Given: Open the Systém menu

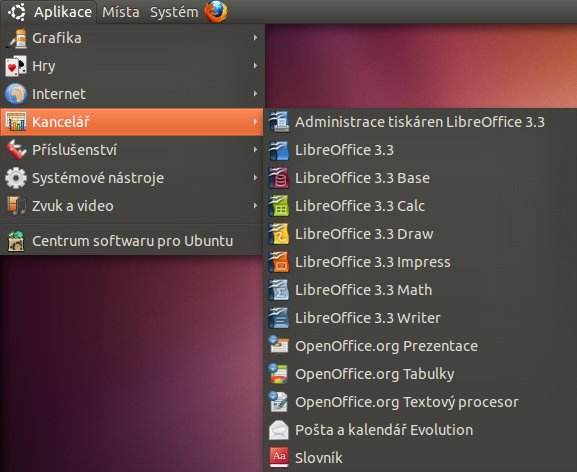Looking at the screenshot, I should (174, 12).
